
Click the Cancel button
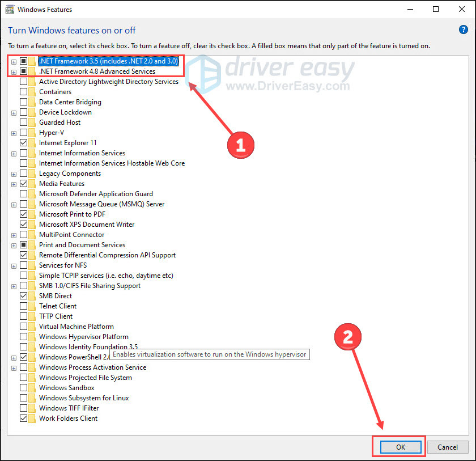(448, 447)
